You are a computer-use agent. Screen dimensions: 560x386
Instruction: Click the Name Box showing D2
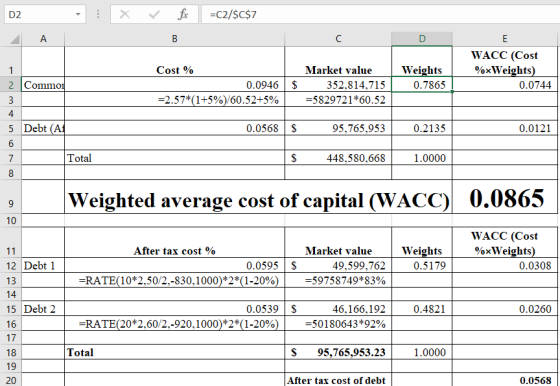pos(39,15)
